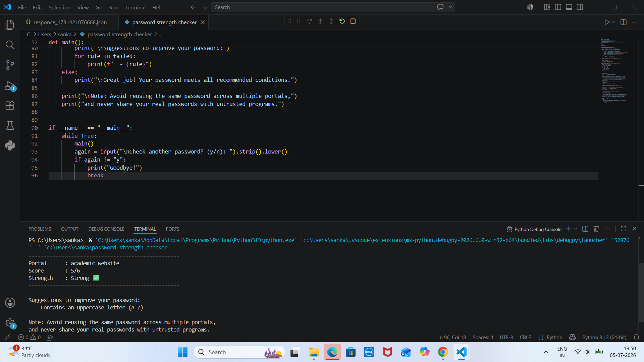Open the Terminal menu
The image size is (644, 362).
(135, 7)
